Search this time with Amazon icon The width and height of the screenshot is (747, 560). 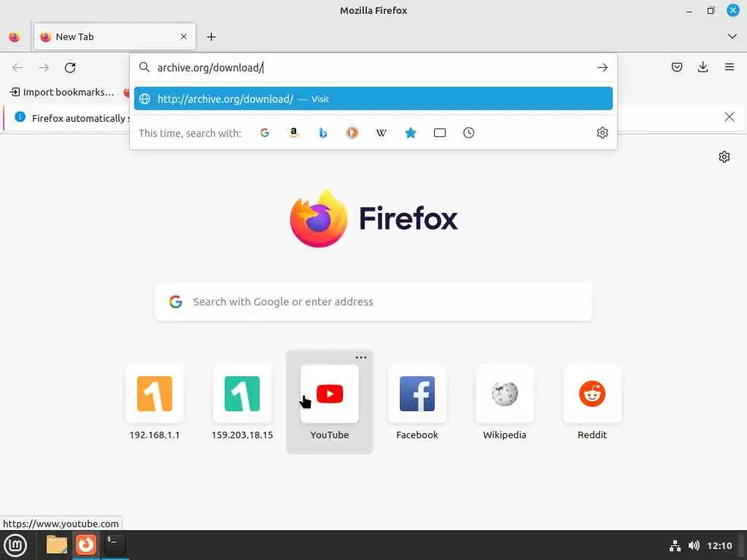[x=294, y=133]
